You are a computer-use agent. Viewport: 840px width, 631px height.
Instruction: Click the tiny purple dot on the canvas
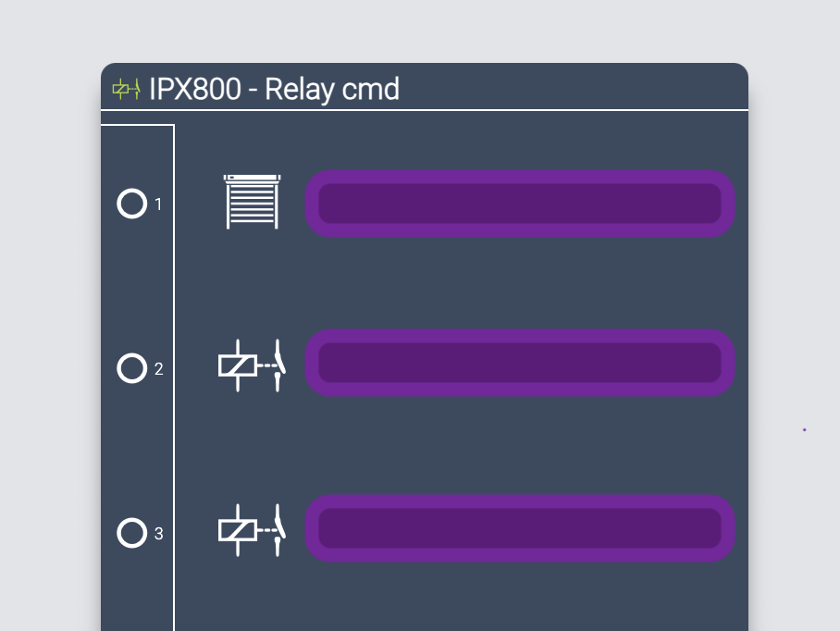pyautogui.click(x=804, y=429)
